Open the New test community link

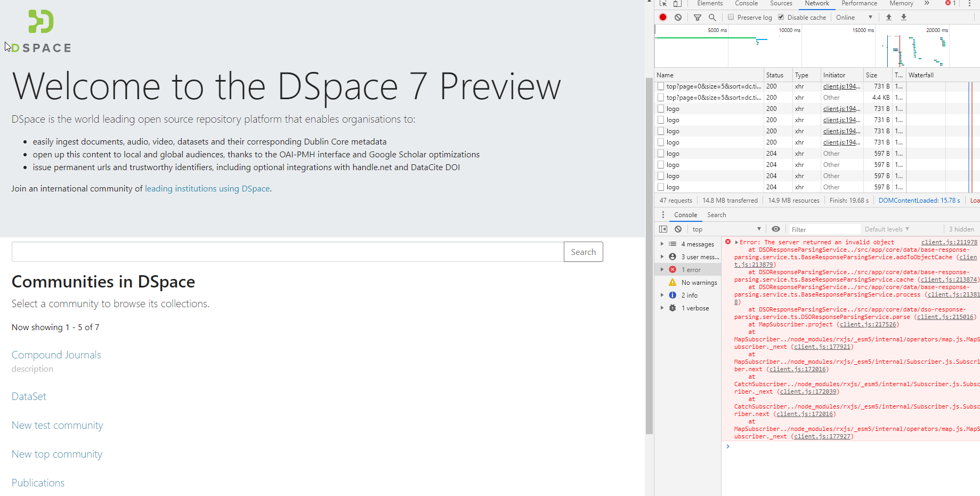58,425
